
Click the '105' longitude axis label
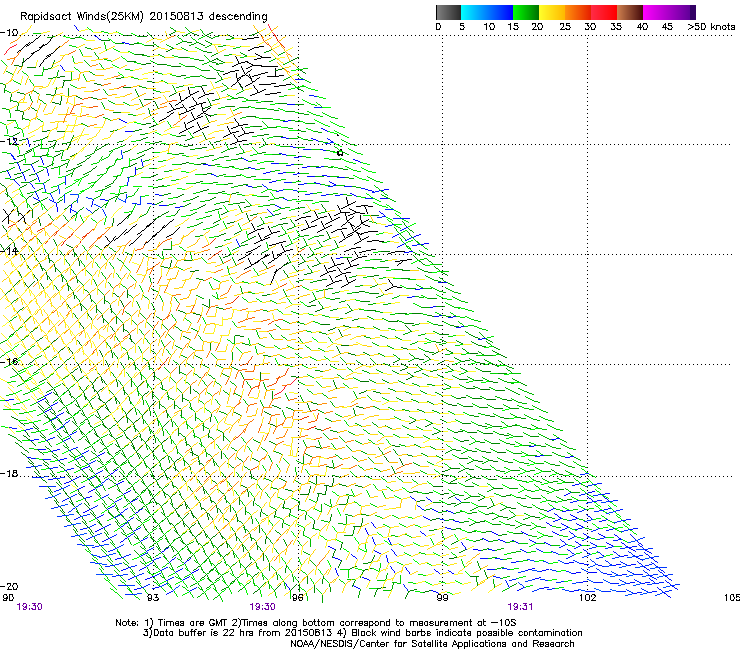[x=732, y=598]
